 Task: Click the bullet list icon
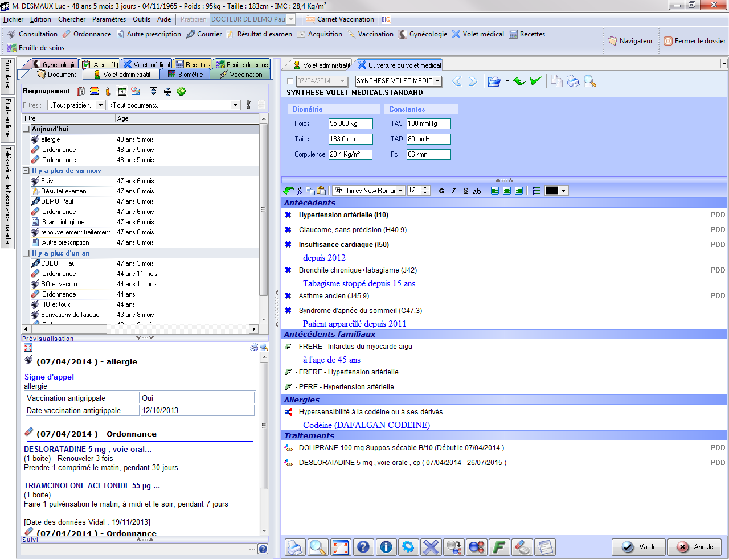(x=536, y=191)
